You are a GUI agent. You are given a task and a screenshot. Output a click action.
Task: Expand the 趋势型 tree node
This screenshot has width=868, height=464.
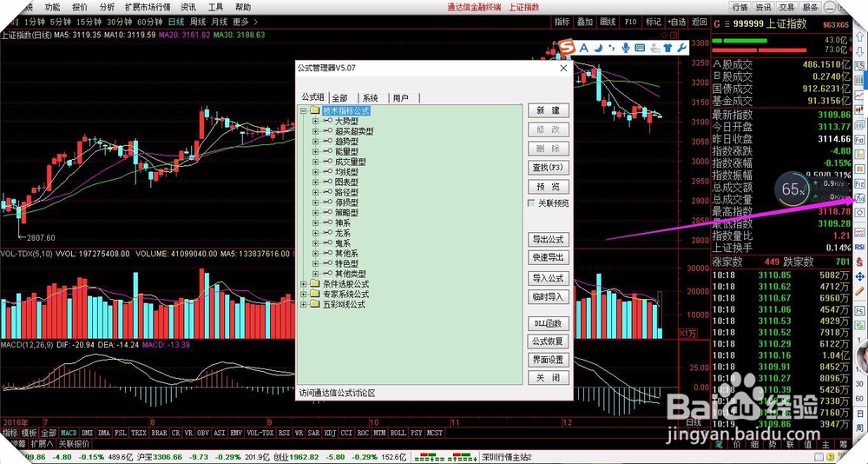pos(316,142)
